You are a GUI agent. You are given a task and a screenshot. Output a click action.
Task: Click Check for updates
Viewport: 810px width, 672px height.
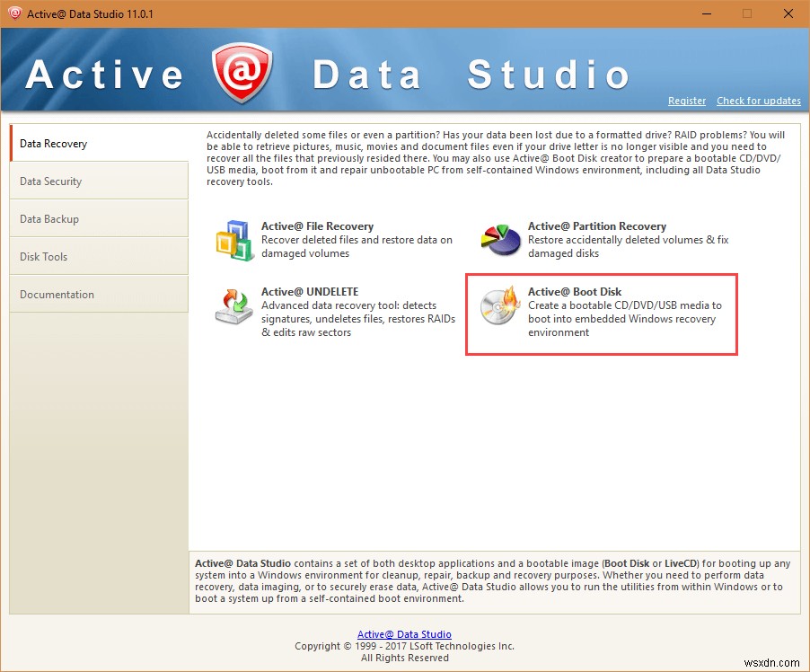tap(758, 101)
